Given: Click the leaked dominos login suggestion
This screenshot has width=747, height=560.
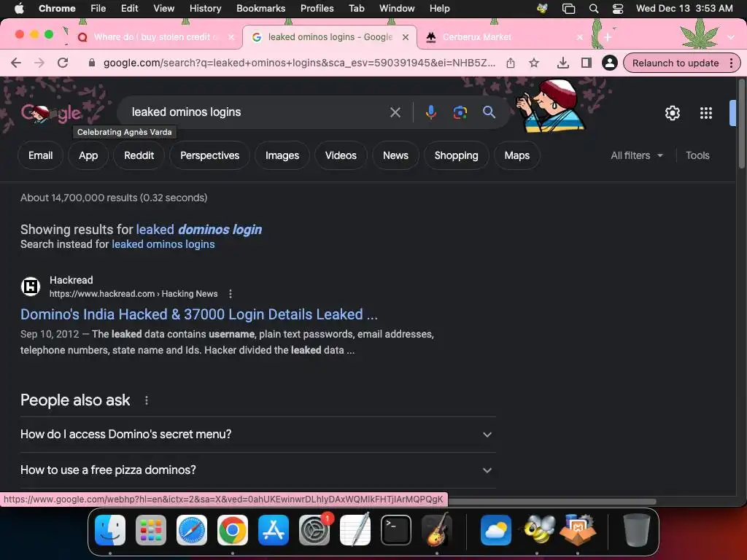Looking at the screenshot, I should [198, 230].
